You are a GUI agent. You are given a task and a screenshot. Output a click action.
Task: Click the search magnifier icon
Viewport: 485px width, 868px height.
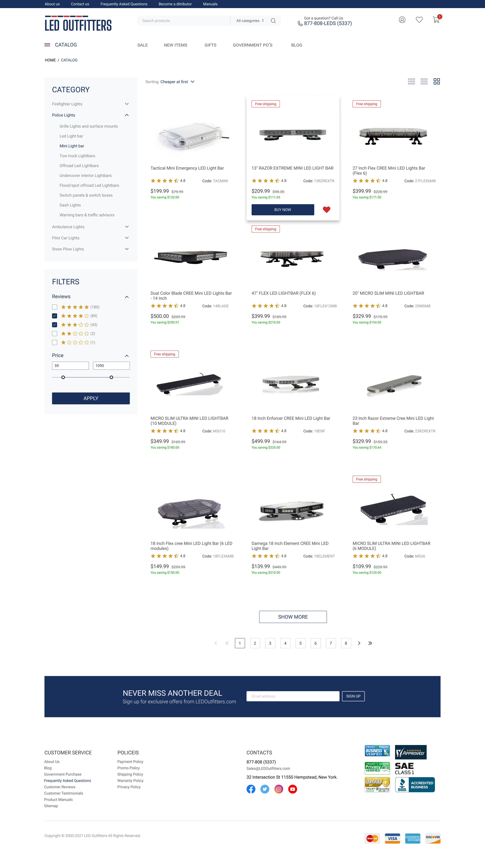(273, 21)
